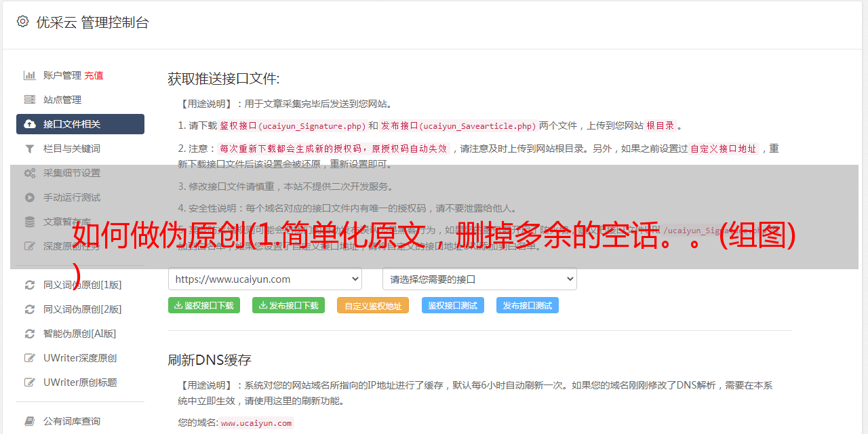This screenshot has height=434, width=868.
Task: Click the blue 发布接口测试 button
Action: (528, 305)
